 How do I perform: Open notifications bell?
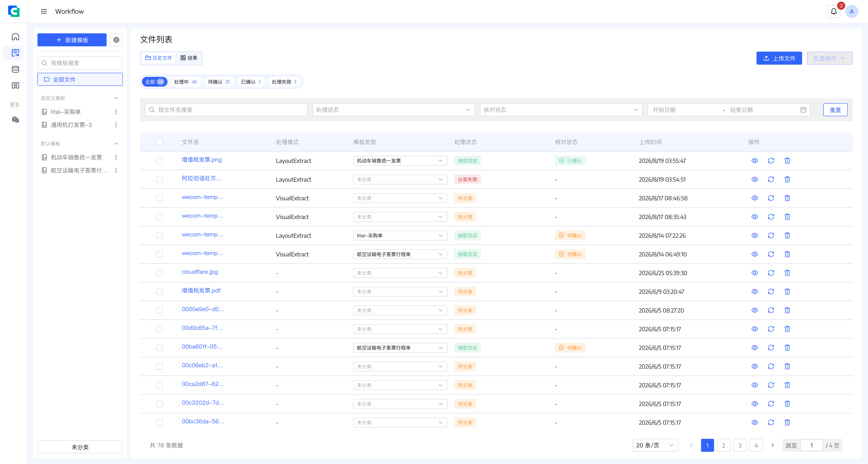834,11
